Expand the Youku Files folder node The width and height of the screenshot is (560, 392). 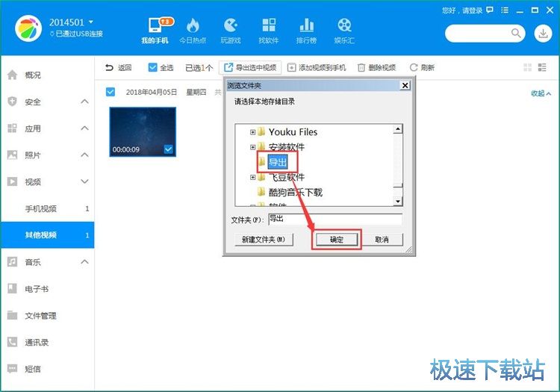coord(252,132)
